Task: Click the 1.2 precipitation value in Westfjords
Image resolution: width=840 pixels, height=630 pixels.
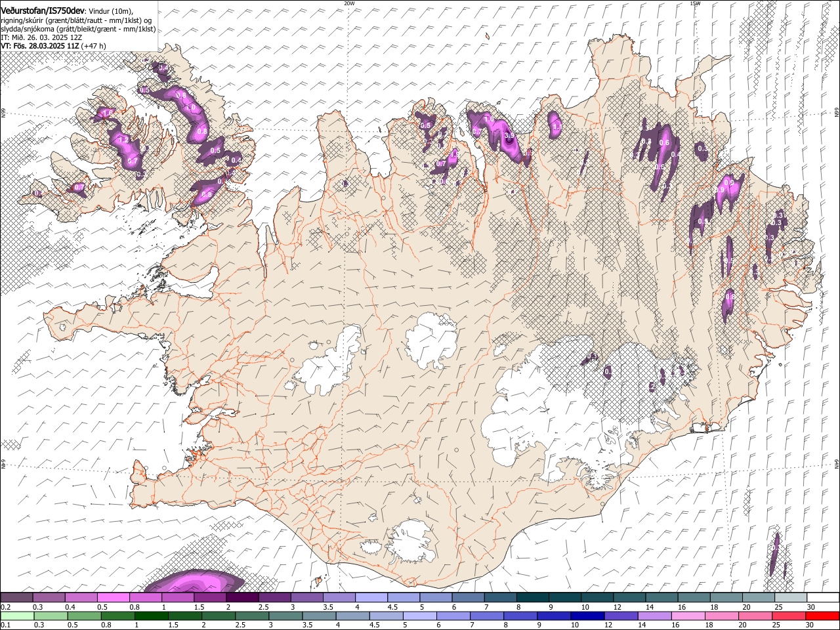Action: [122, 140]
